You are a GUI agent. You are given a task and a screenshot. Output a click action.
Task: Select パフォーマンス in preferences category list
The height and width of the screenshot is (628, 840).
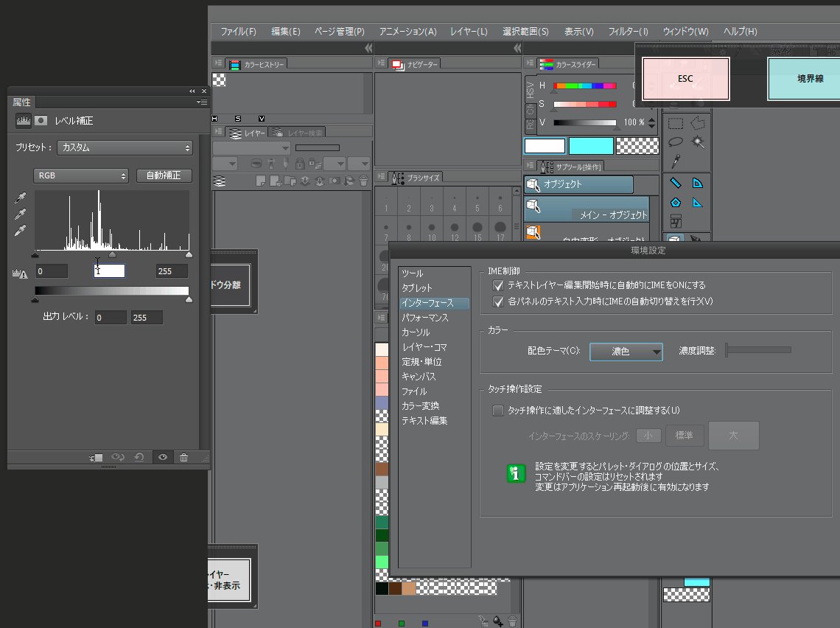(425, 318)
